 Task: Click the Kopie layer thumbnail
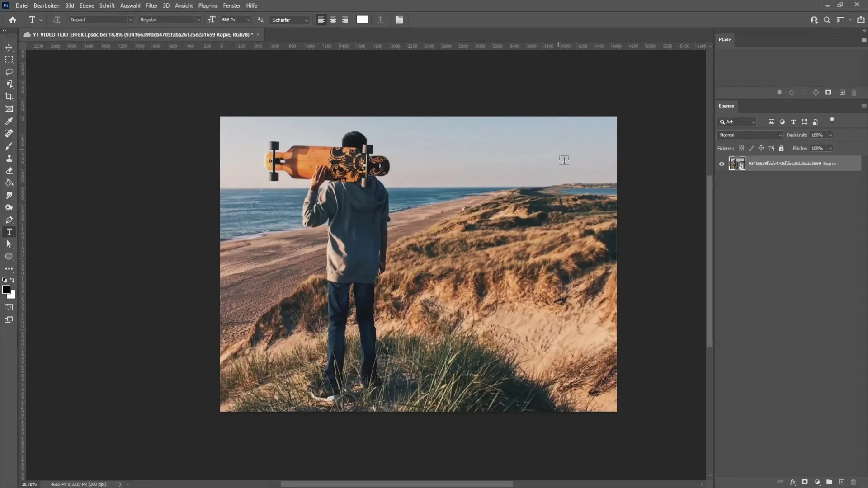tap(737, 164)
